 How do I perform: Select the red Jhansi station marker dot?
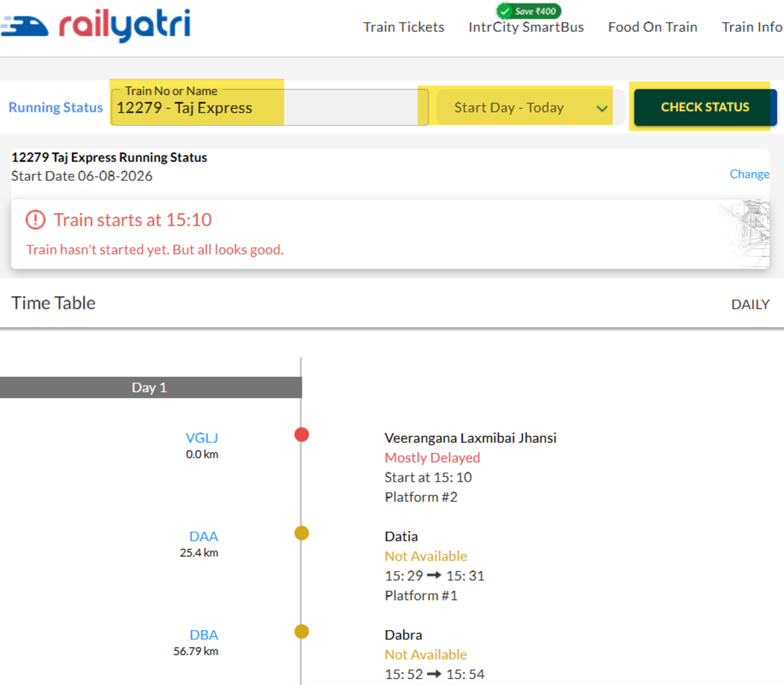301,435
